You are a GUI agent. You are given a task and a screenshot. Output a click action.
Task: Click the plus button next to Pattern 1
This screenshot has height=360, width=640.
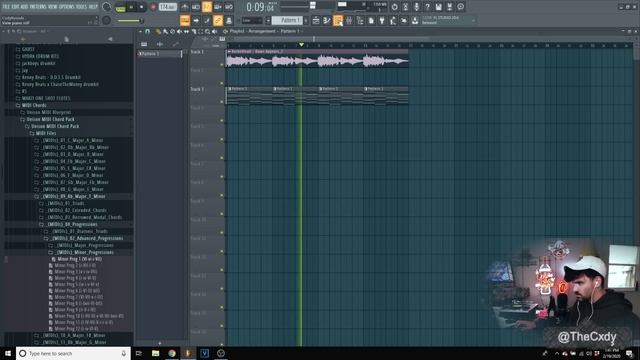click(x=306, y=20)
